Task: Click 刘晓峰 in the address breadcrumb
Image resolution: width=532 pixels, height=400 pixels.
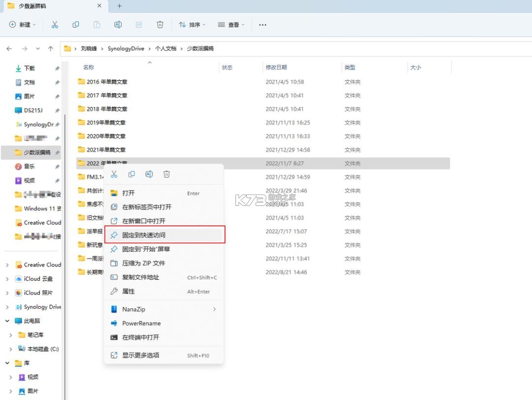Action: click(89, 48)
